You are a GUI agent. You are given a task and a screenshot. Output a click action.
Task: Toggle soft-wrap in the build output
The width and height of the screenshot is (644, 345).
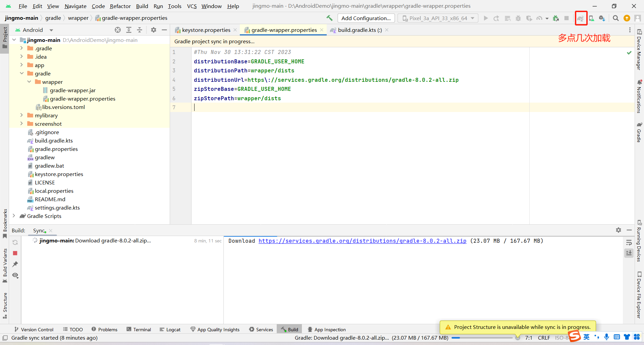tap(629, 242)
